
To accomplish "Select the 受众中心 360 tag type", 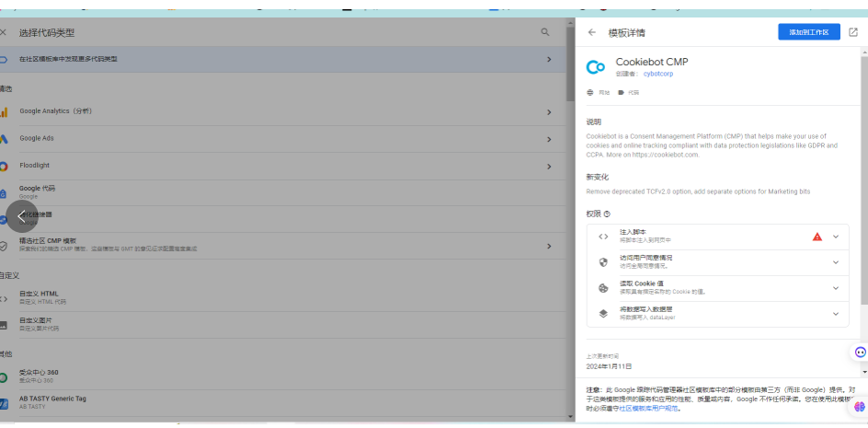I will [x=283, y=376].
